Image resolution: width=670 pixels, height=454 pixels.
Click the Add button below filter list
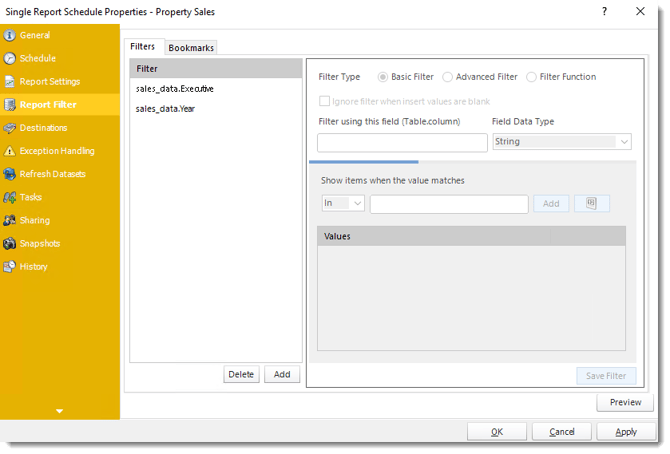click(282, 374)
